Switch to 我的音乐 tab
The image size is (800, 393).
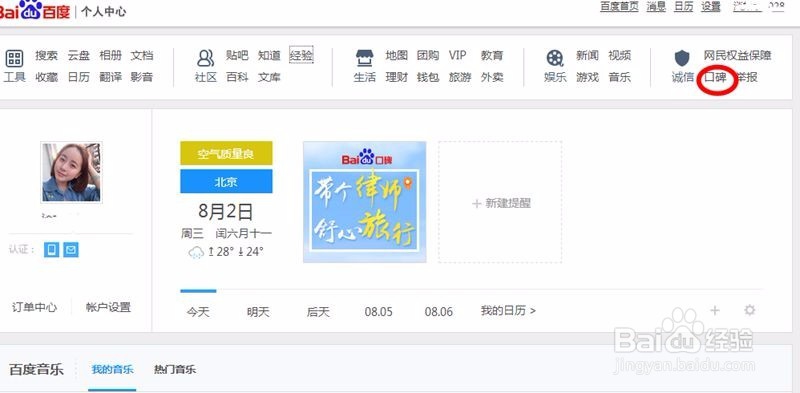click(x=113, y=369)
